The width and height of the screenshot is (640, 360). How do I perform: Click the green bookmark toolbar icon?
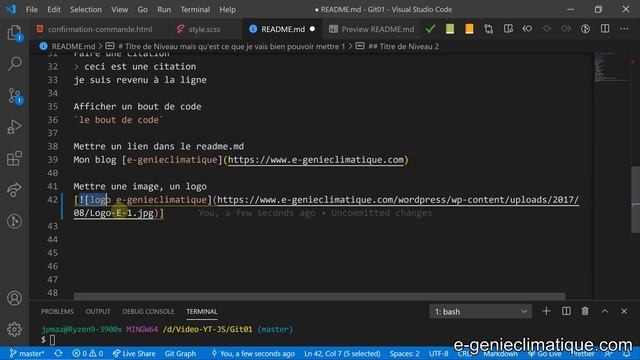point(450,29)
